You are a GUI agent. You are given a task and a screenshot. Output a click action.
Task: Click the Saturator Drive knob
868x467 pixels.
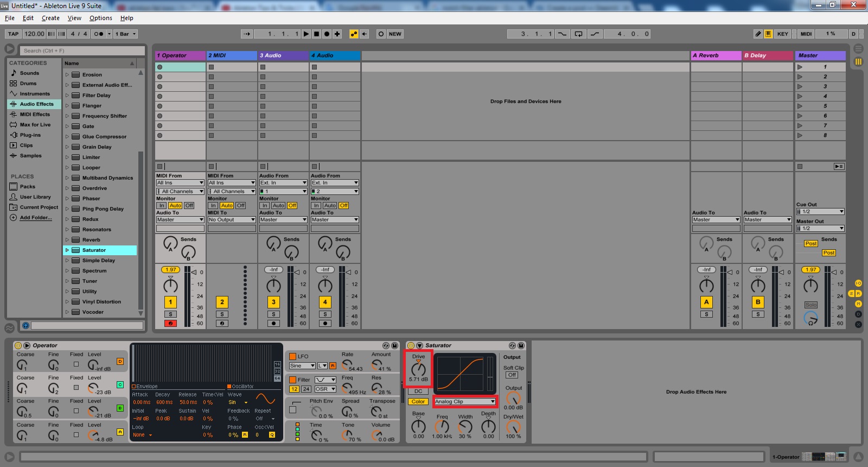tap(418, 369)
